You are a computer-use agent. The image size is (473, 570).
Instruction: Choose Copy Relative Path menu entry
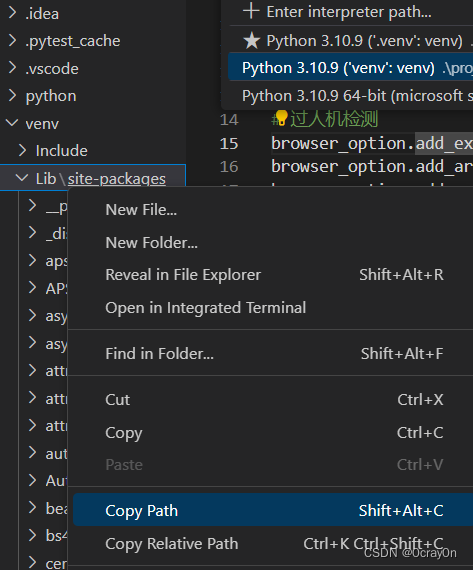(172, 544)
